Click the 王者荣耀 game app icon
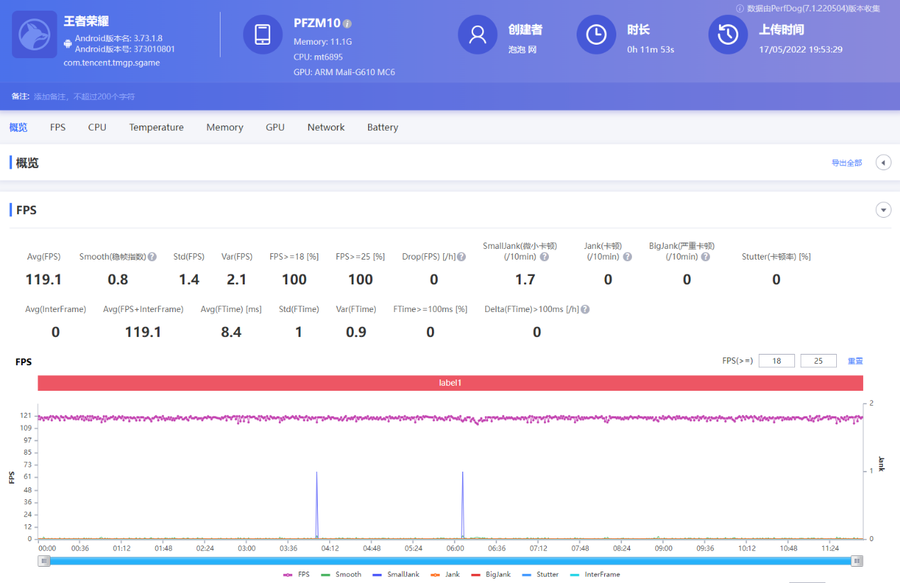Screen dimensions: 900x583 [x=34, y=35]
